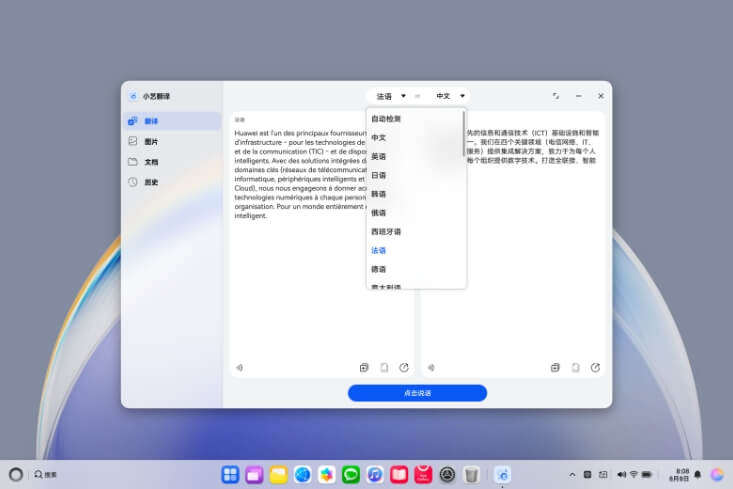The height and width of the screenshot is (489, 733).
Task: Open the 历史 history section
Action: [172, 182]
